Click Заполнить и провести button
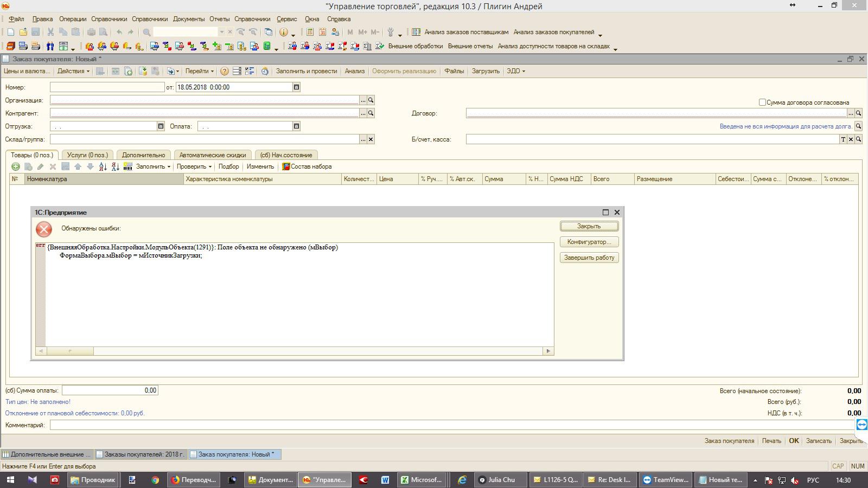 click(307, 71)
